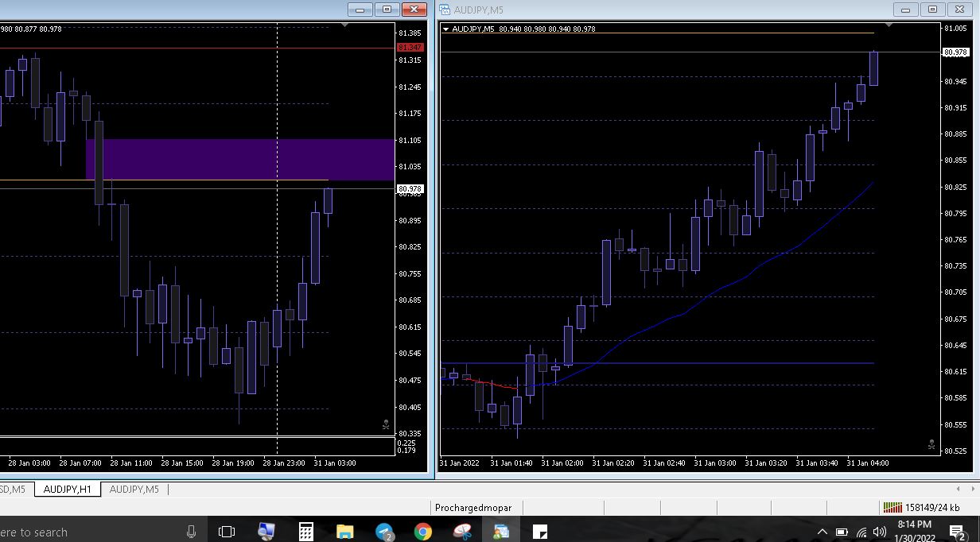The width and height of the screenshot is (980, 542).
Task: Open the computer monitor app icon in taskbar
Action: pos(266,532)
